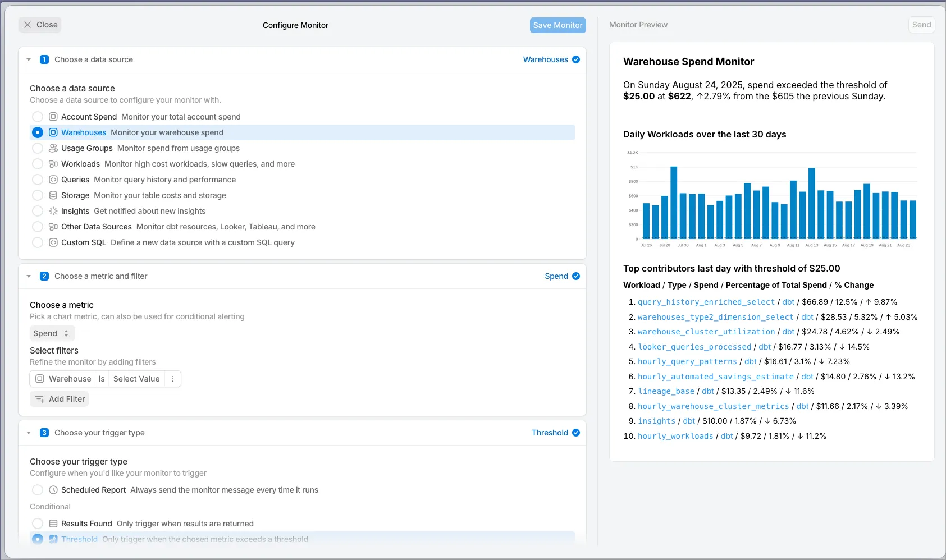Select the Results Found radio button
Viewport: 946px width, 560px height.
[38, 524]
